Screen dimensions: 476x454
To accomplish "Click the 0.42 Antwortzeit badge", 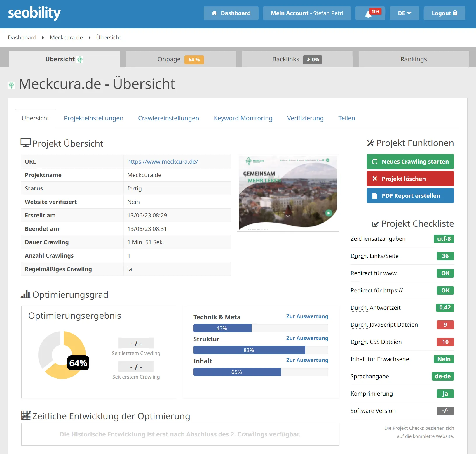I will click(x=445, y=307).
